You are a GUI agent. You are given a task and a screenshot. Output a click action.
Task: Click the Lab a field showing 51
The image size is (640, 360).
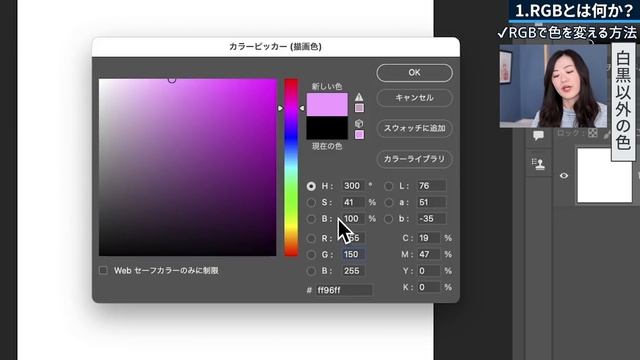431,202
